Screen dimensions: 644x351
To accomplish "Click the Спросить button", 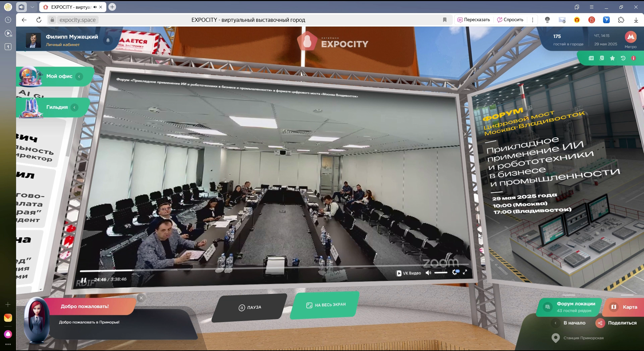I will pos(510,20).
